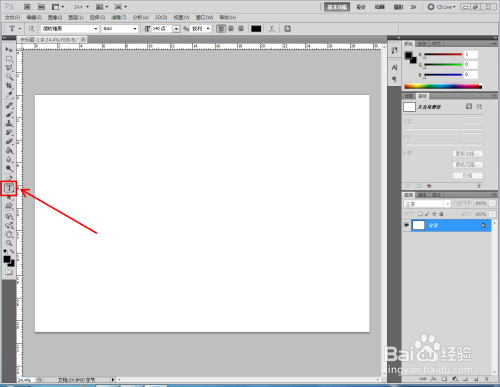Select the Background layer thumbnail
The width and height of the screenshot is (500, 387).
point(419,225)
